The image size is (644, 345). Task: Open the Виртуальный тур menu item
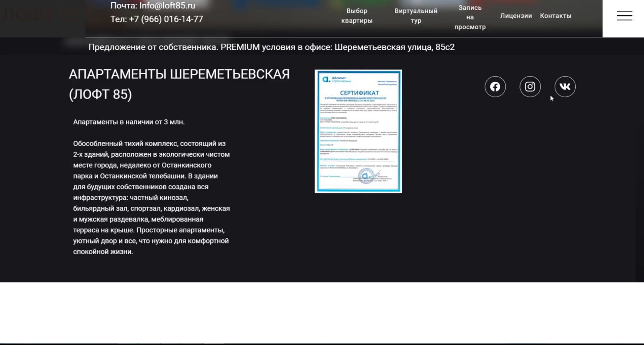[416, 16]
